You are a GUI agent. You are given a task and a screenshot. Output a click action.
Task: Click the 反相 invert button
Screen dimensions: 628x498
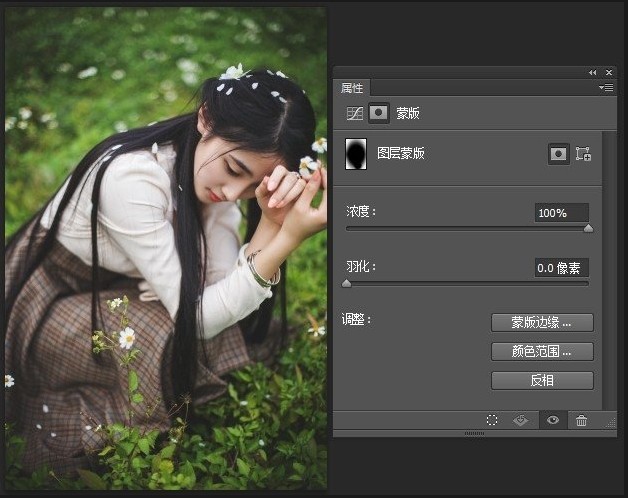pos(542,380)
